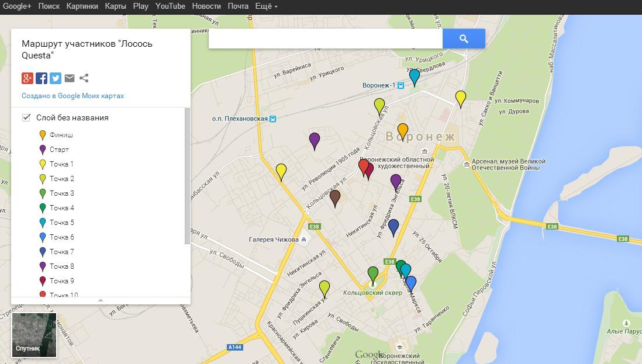This screenshot has height=364, width=642.
Task: Click the map search input field
Action: tap(326, 39)
